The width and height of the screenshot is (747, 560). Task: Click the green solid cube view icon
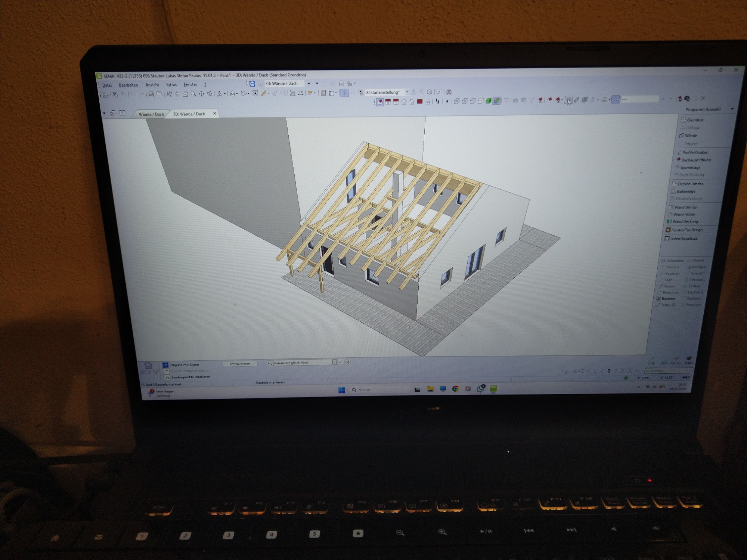pyautogui.click(x=488, y=101)
